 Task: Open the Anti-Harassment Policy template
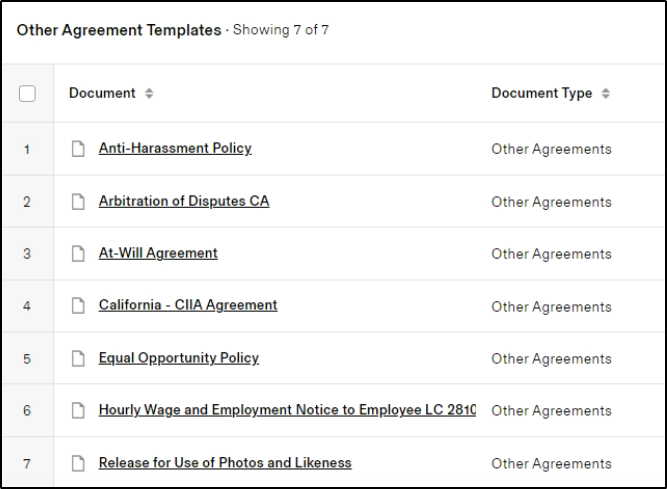(175, 149)
